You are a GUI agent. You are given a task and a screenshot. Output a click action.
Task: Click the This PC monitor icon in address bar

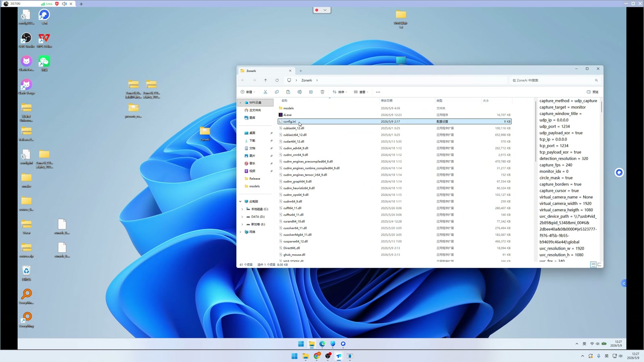coord(289,80)
